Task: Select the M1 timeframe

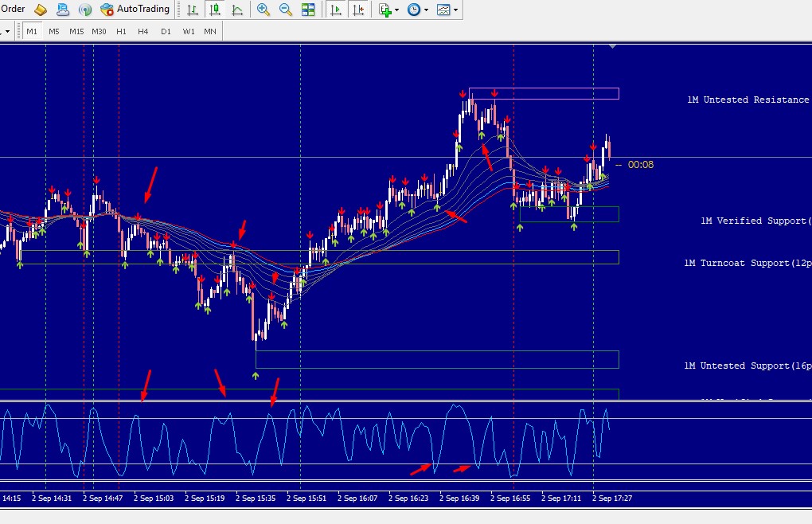Action: [x=32, y=31]
